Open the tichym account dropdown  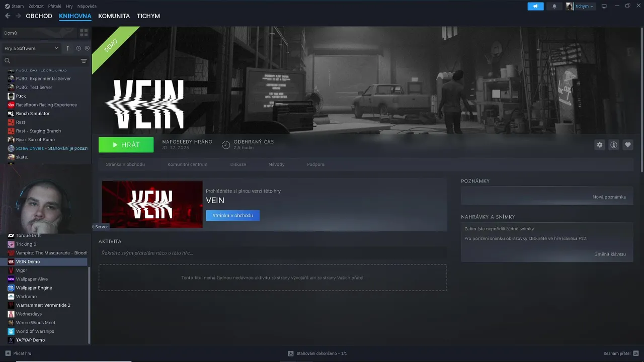tap(580, 6)
